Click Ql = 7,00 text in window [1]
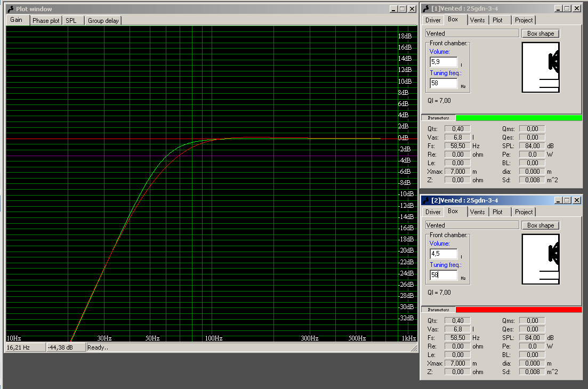The width and height of the screenshot is (588, 389). 439,101
